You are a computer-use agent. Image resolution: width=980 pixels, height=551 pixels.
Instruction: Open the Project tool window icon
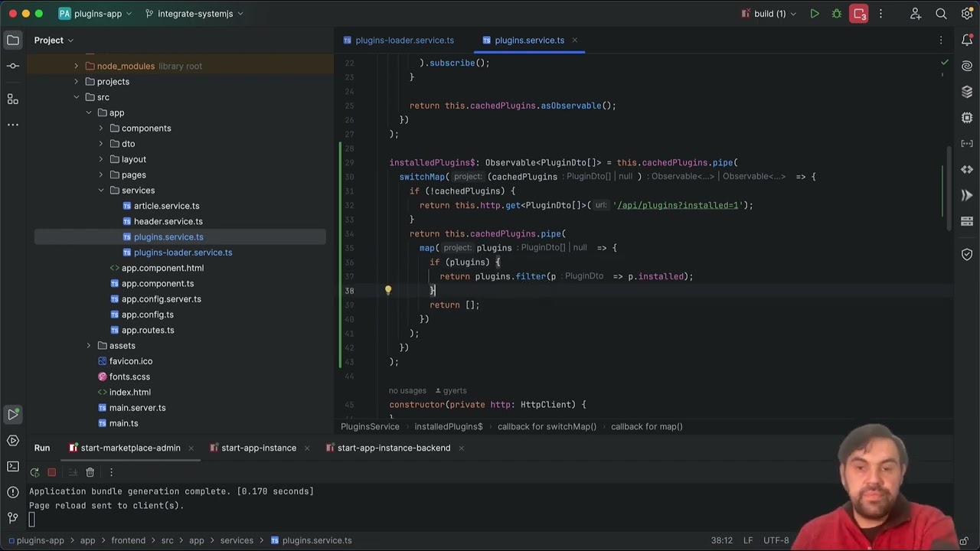pos(13,40)
